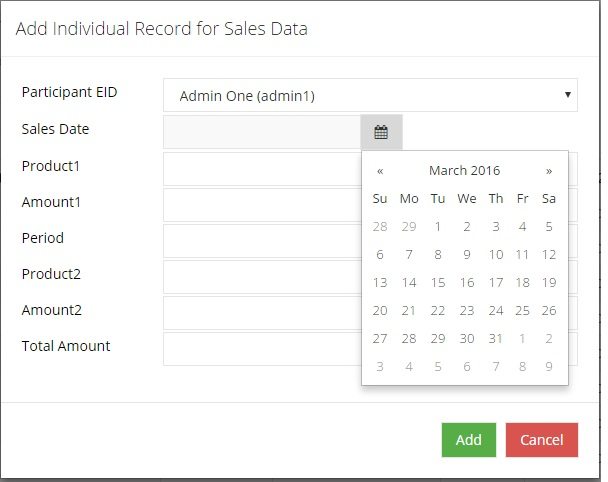Focus the Product1 input field
The width and height of the screenshot is (608, 482).
262,169
